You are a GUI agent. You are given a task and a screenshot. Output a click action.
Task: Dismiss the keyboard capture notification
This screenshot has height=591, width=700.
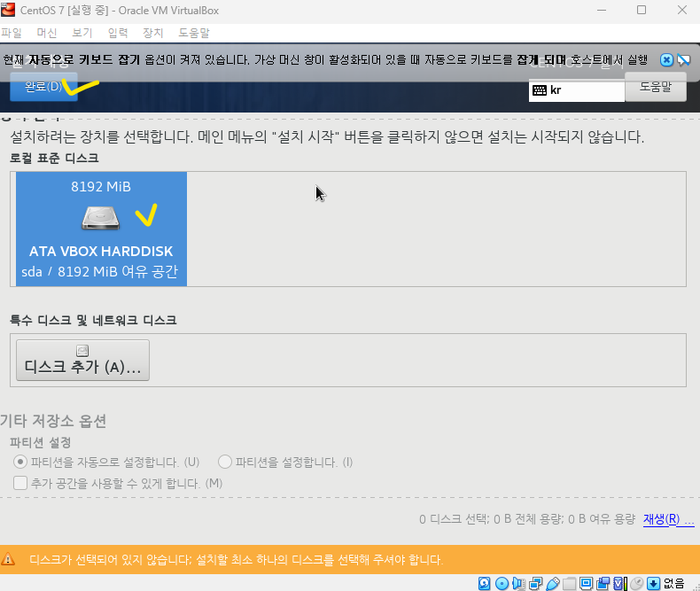tap(666, 60)
